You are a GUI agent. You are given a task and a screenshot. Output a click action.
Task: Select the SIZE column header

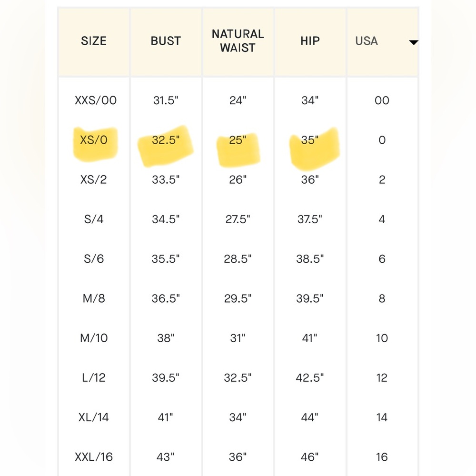tap(93, 41)
